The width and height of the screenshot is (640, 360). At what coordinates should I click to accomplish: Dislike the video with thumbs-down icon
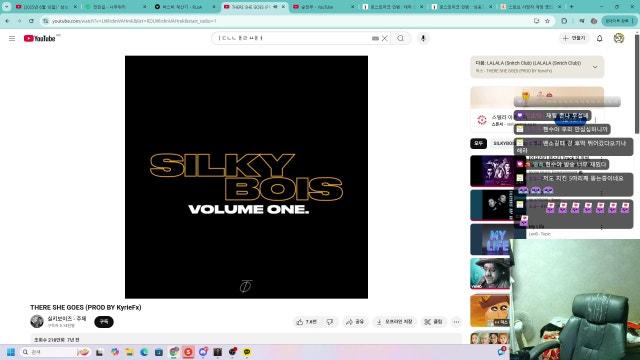(x=329, y=322)
